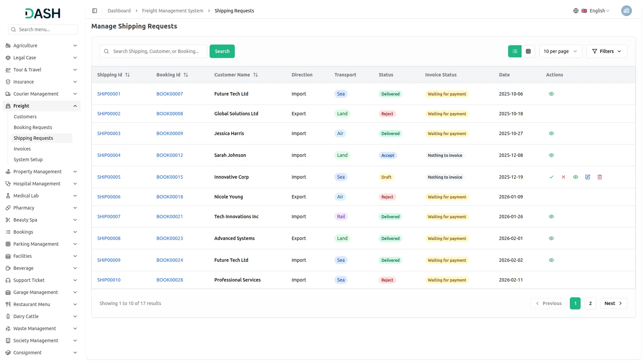Viewport: 644px width, 362px height.
Task: Open SHIP00009 preview with the eye icon
Action: (x=551, y=260)
